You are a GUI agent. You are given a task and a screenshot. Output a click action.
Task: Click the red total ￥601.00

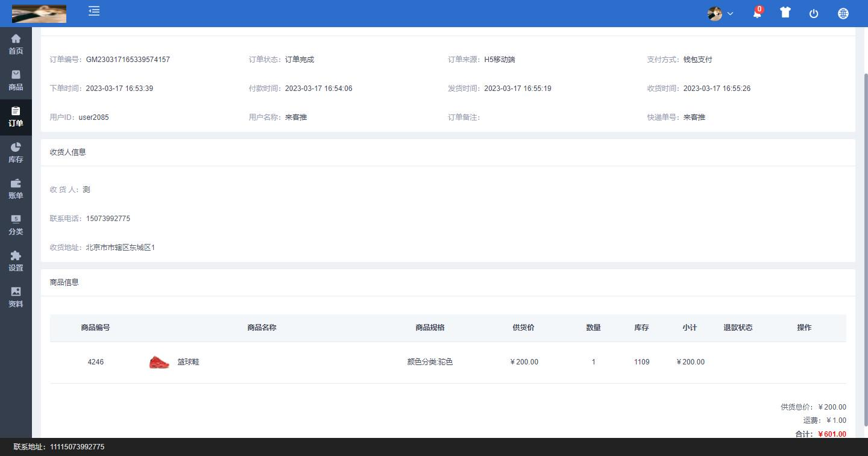pos(832,434)
